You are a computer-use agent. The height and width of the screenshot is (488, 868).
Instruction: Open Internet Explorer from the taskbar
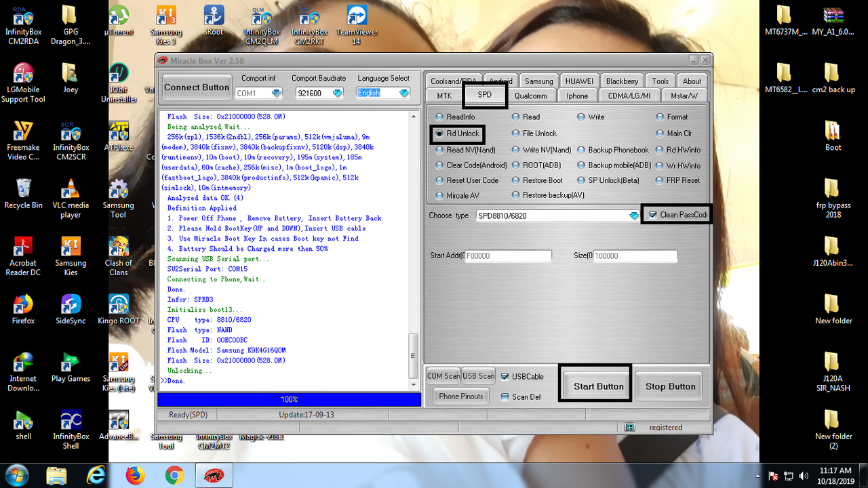pos(96,476)
